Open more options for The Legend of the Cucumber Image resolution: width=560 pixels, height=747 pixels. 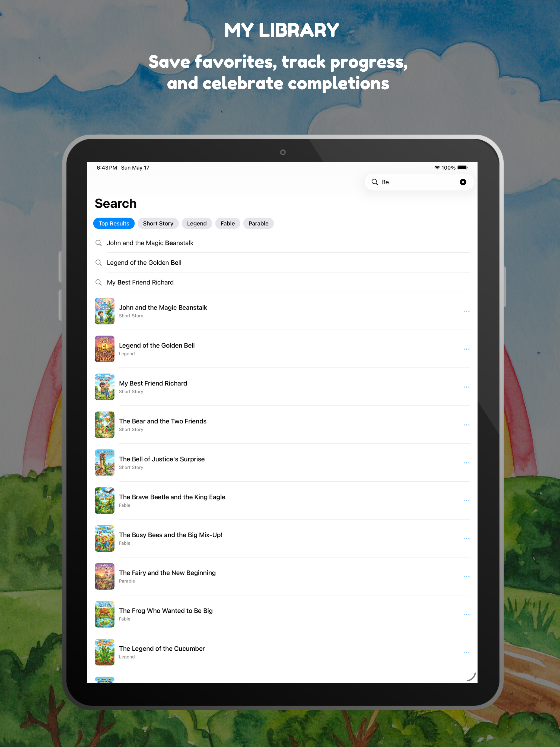[466, 652]
